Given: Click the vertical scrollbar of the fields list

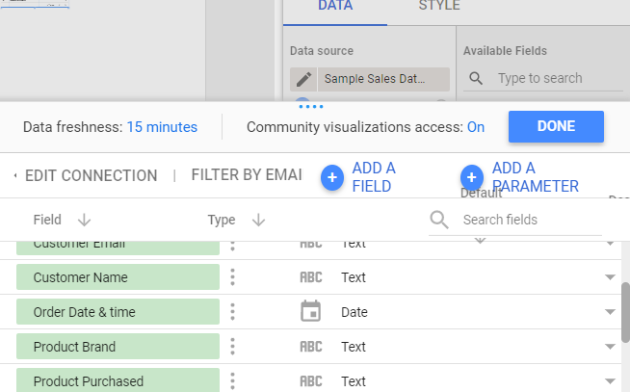Looking at the screenshot, I should 626,312.
